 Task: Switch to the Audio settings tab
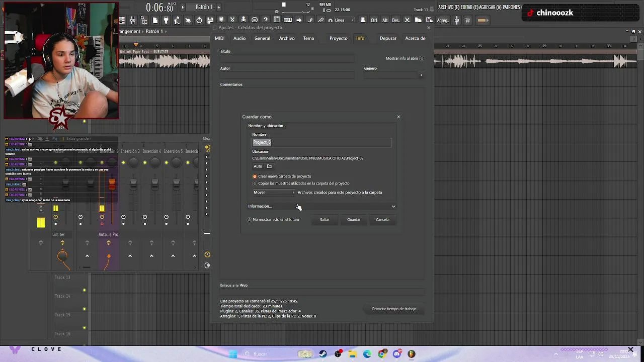(239, 38)
